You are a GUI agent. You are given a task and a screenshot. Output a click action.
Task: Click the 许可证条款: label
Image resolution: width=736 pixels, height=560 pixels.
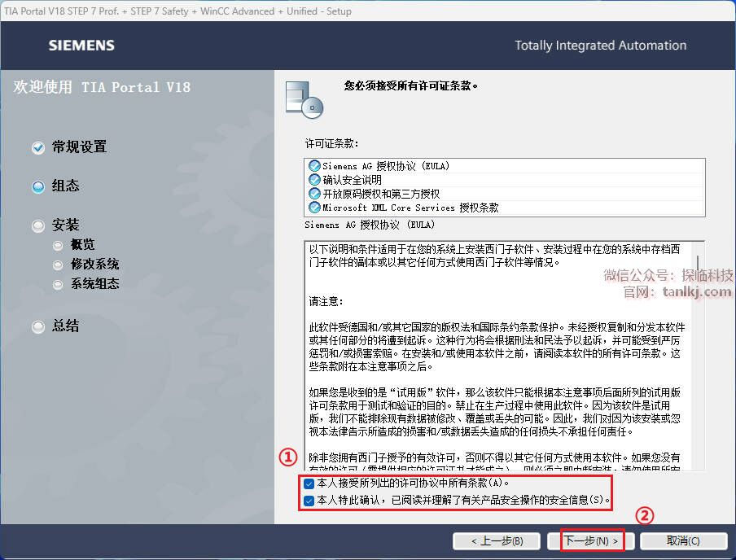(x=331, y=143)
